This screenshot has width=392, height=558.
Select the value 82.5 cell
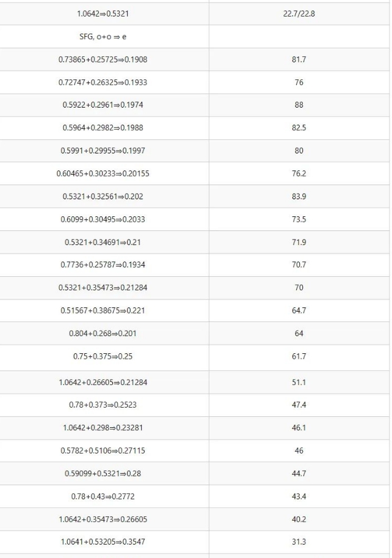(x=299, y=128)
